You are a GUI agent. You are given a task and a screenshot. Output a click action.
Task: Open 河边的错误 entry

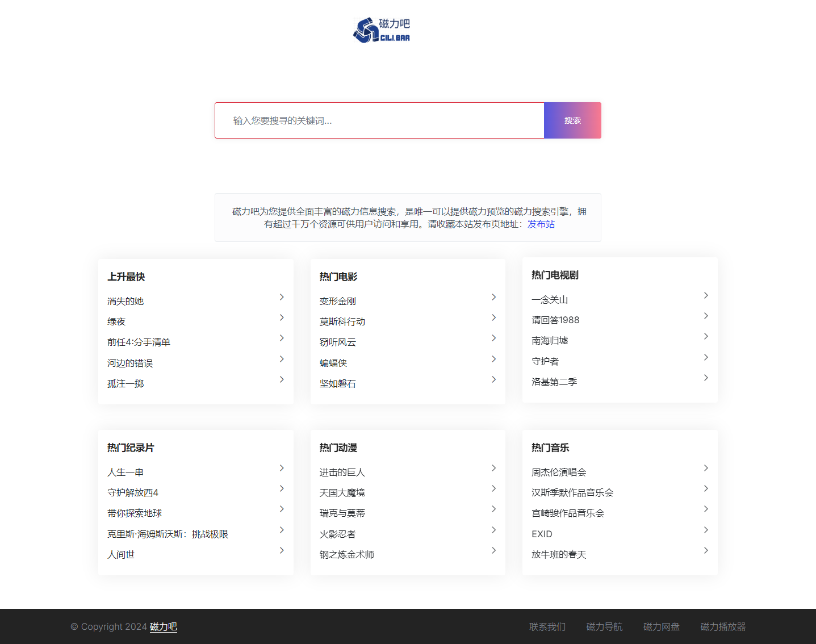(x=130, y=363)
